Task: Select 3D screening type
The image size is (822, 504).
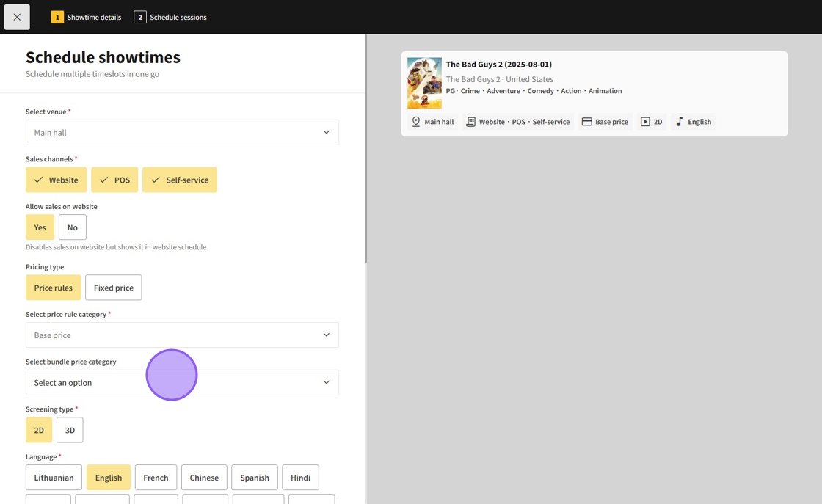Action: tap(70, 430)
